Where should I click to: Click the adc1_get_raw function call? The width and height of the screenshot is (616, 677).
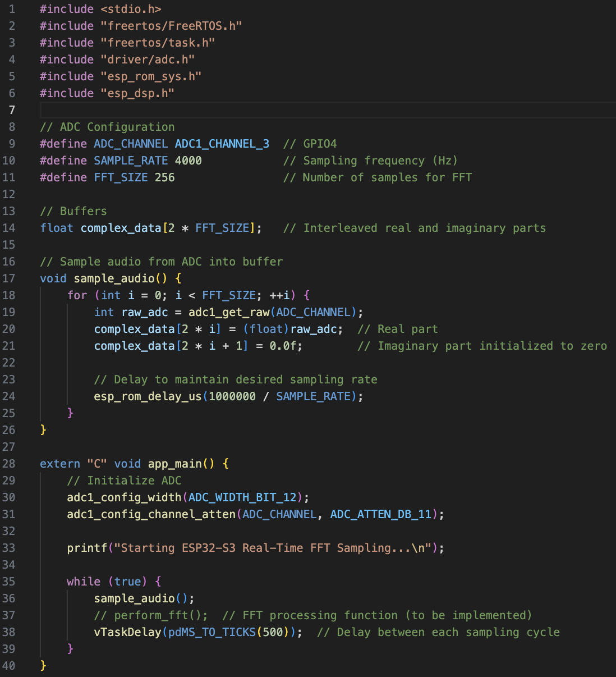point(228,312)
